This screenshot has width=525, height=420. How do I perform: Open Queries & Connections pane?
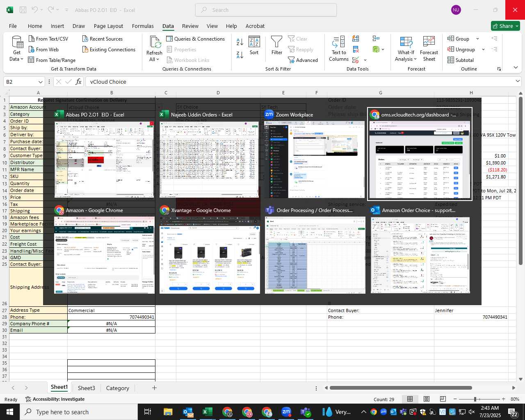pos(196,39)
